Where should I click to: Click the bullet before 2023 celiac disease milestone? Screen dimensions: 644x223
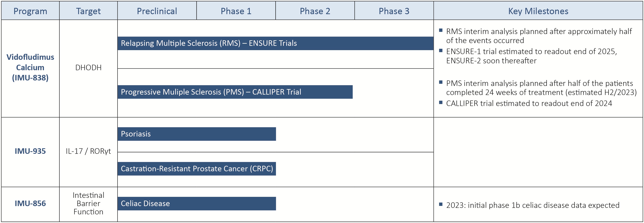pyautogui.click(x=441, y=204)
